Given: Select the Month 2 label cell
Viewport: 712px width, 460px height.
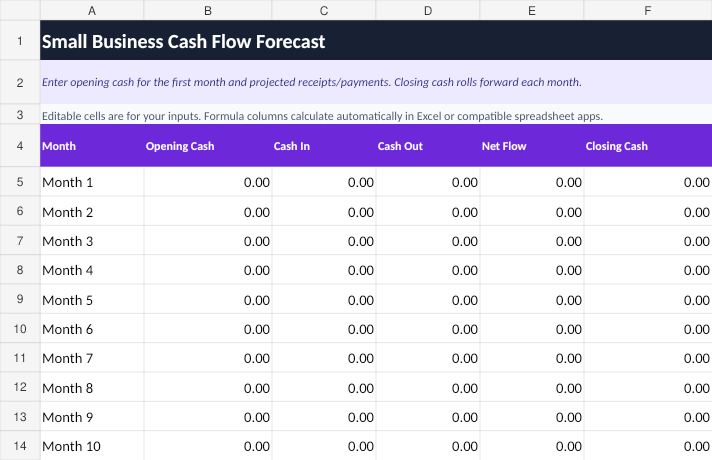Looking at the screenshot, I should click(x=92, y=212).
